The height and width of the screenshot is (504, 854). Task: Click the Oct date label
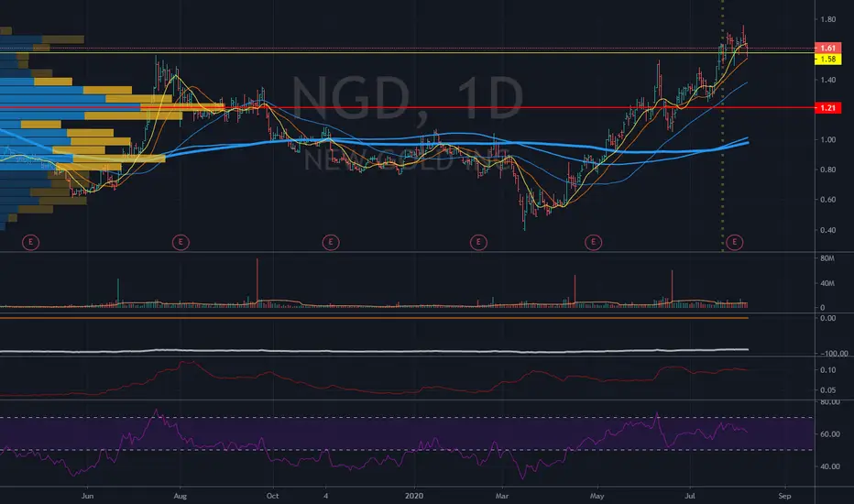point(272,496)
